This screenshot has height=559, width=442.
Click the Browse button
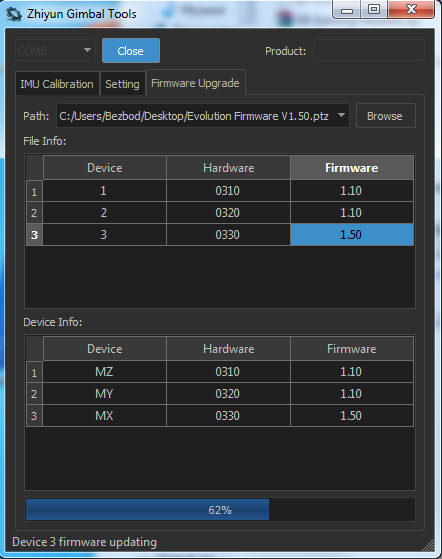tap(385, 116)
